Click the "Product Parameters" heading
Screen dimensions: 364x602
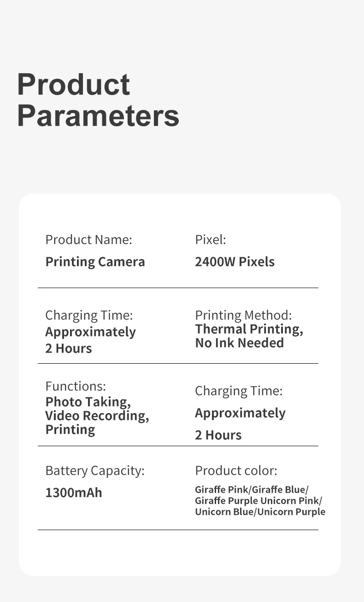[98, 100]
